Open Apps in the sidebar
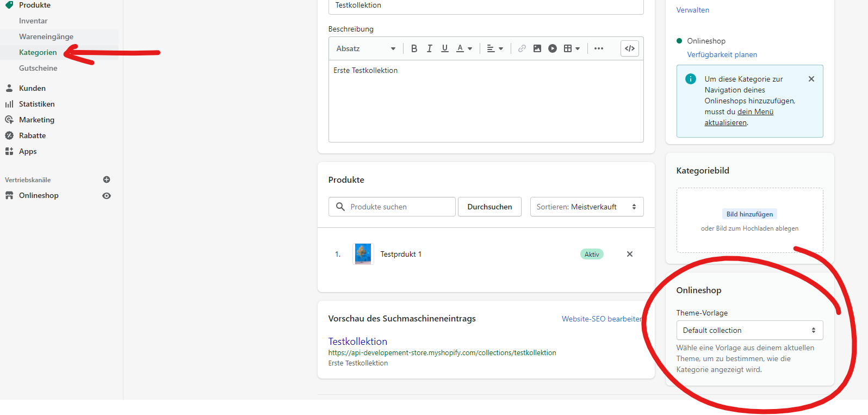The height and width of the screenshot is (415, 868). 28,151
